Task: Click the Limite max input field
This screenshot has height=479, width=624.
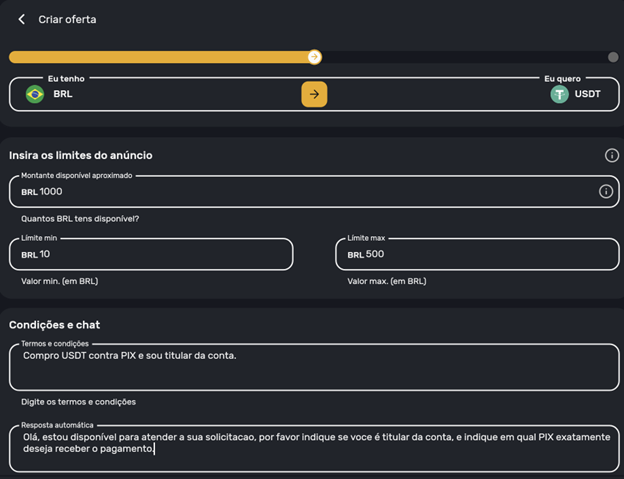Action: (x=477, y=254)
